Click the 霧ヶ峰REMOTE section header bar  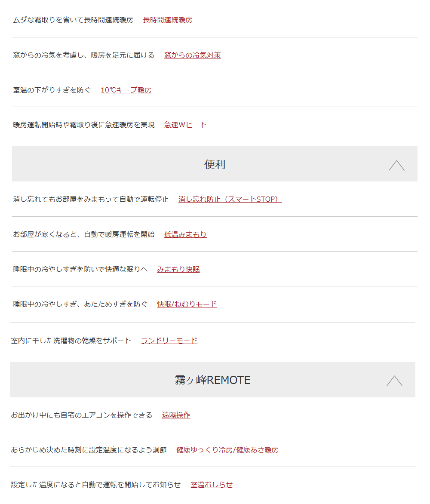coord(212,379)
